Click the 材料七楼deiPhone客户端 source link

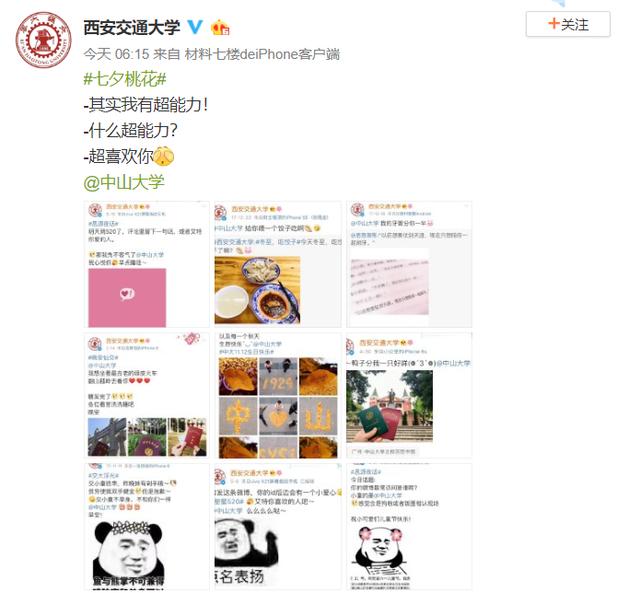(262, 54)
